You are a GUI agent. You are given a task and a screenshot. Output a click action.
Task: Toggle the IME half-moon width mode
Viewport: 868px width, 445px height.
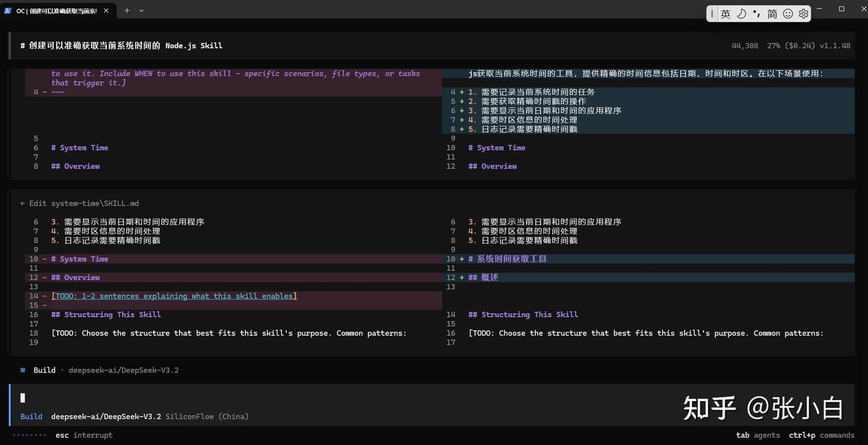tap(741, 14)
